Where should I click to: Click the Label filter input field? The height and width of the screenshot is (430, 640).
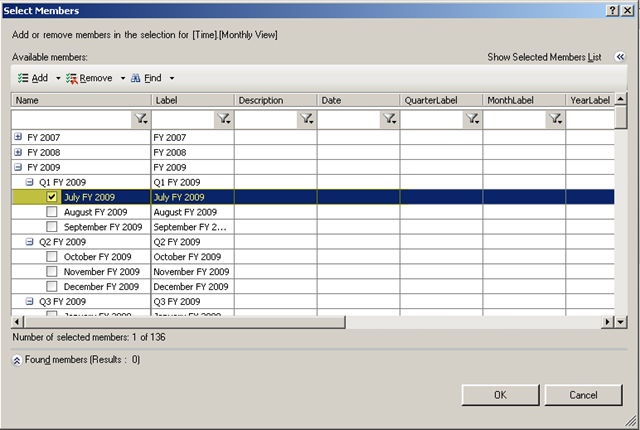click(183, 119)
